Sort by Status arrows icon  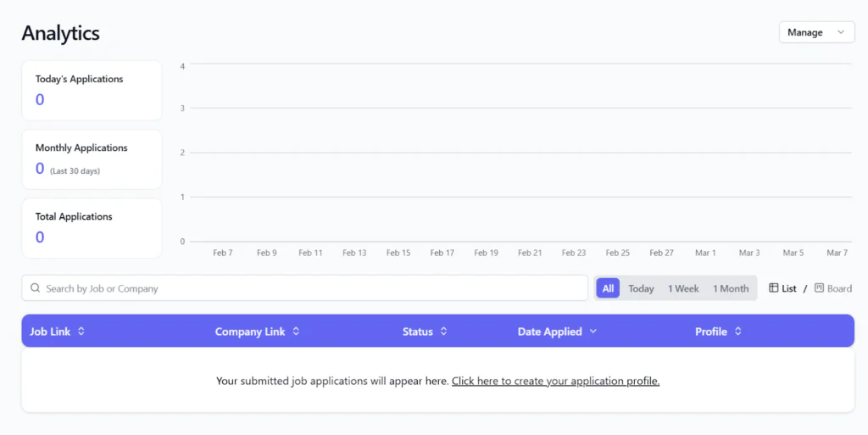pos(443,331)
